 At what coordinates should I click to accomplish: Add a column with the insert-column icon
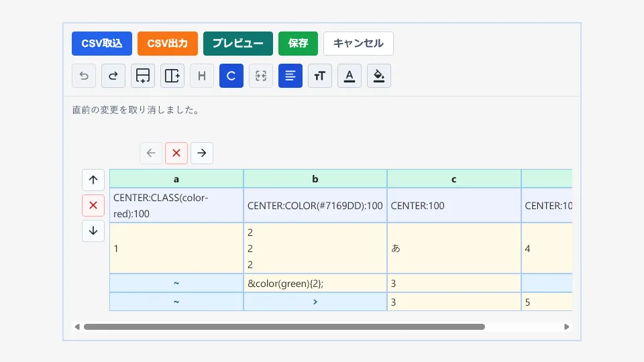(x=172, y=76)
